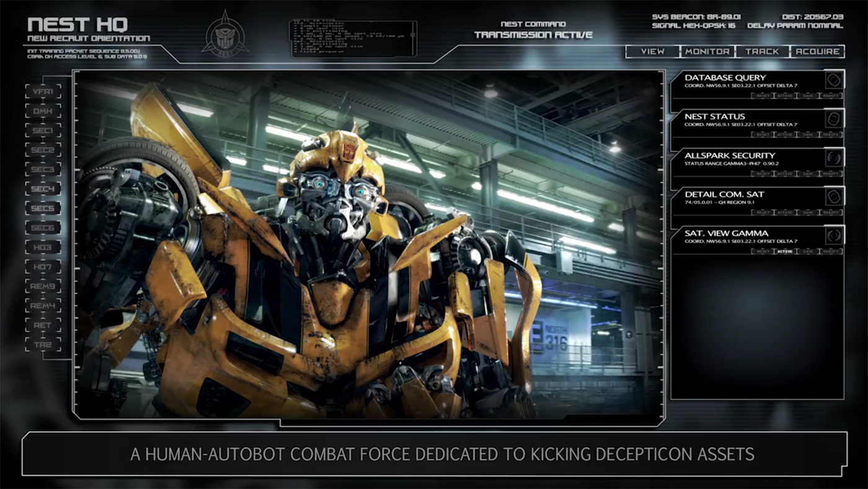Image resolution: width=868 pixels, height=489 pixels.
Task: Select the DMH sidebar channel
Action: (x=43, y=111)
